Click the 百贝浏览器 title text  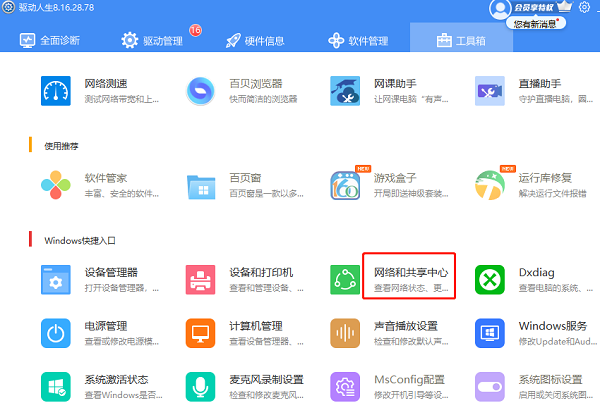point(256,83)
